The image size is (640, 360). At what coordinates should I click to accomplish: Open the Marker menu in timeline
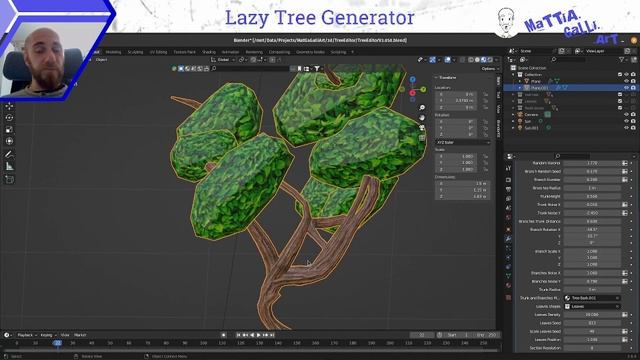click(x=80, y=335)
